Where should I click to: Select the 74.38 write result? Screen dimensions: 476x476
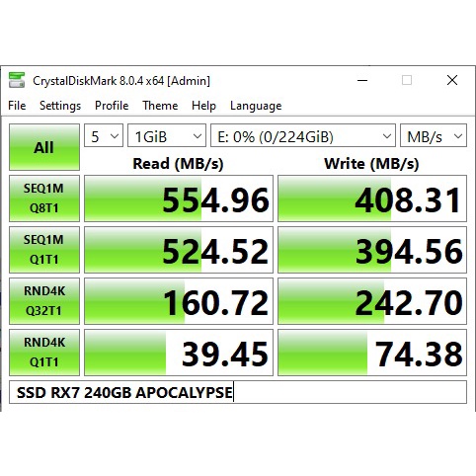point(372,353)
